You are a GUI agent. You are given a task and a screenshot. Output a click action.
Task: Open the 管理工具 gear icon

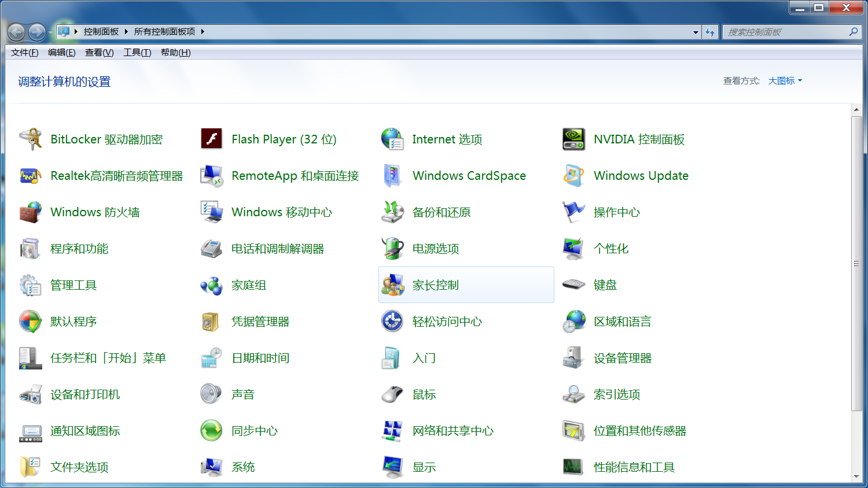(x=30, y=285)
